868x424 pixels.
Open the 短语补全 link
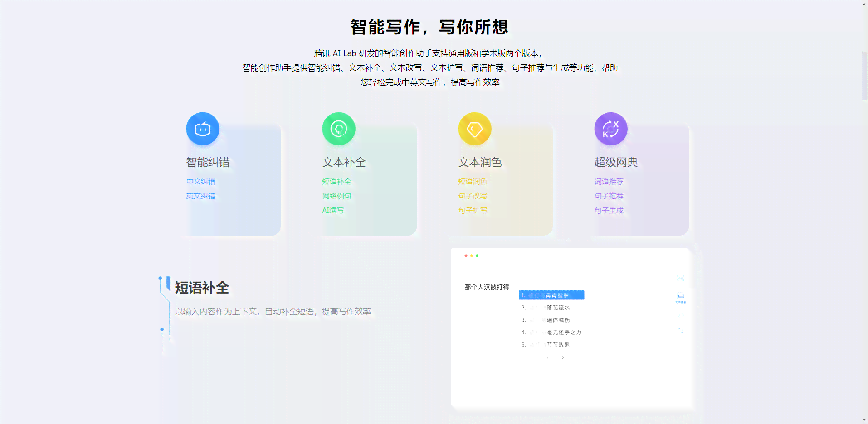click(x=336, y=181)
